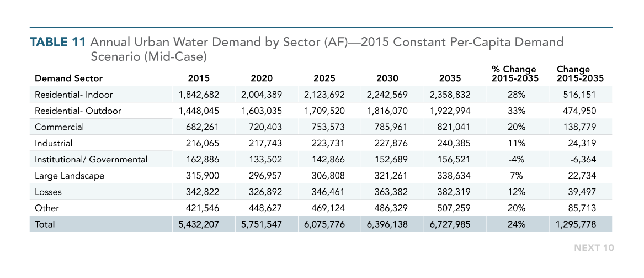644x278 pixels.
Task: Select the Demand Sector column header
Action: 68,78
